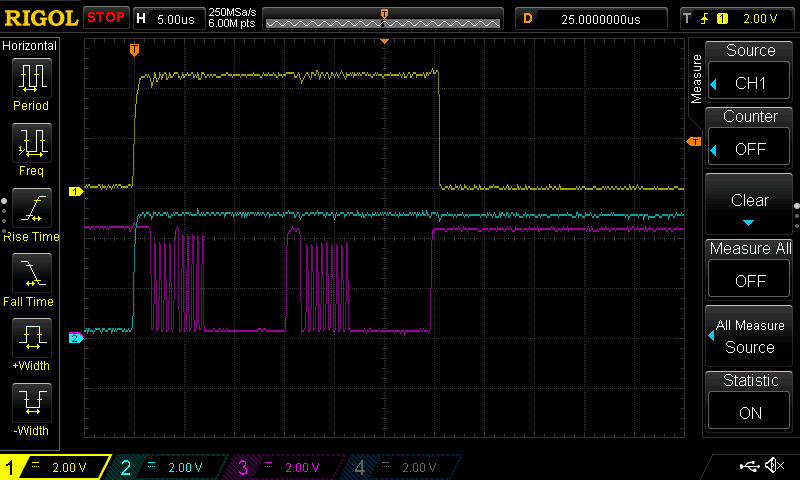The width and height of the screenshot is (800, 480).
Task: Select the Freq measurement icon
Action: click(x=31, y=144)
